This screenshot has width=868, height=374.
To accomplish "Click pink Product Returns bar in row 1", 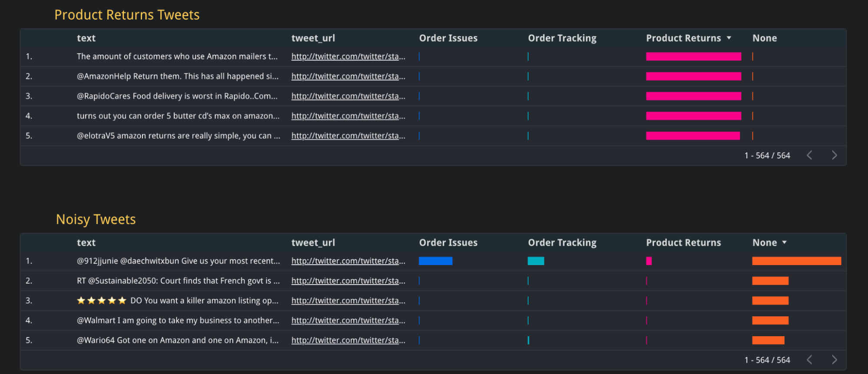I will [x=693, y=56].
